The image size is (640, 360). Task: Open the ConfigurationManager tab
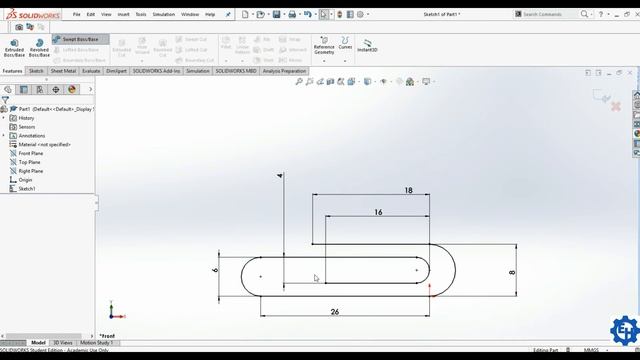(40, 89)
